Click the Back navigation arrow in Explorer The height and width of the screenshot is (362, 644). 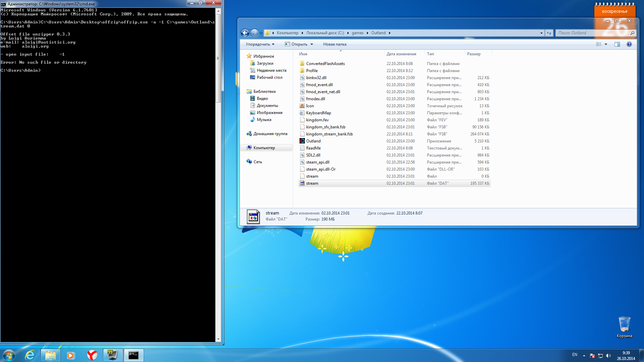245,33
